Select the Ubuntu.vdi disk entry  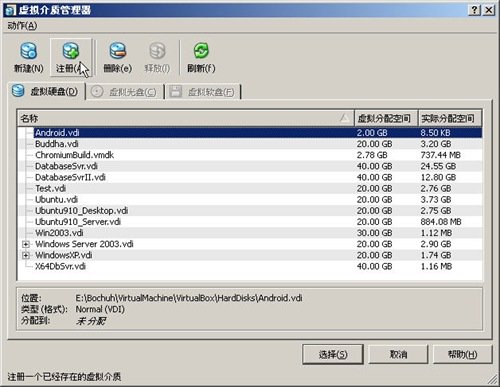pyautogui.click(x=56, y=199)
